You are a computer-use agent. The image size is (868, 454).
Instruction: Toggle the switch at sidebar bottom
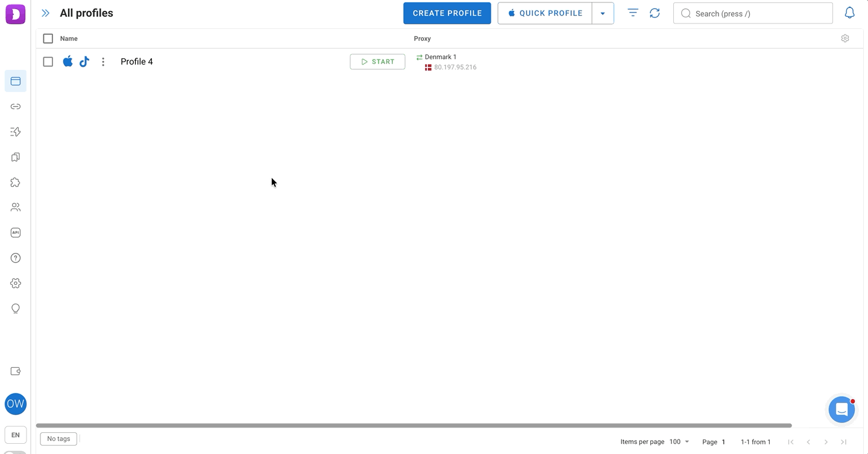[16, 452]
